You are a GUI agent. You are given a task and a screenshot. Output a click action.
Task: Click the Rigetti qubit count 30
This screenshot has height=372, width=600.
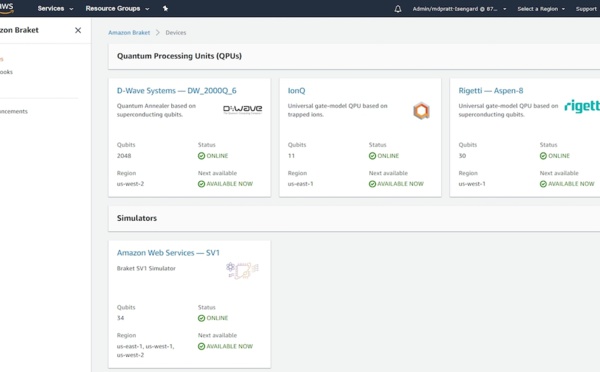click(462, 156)
